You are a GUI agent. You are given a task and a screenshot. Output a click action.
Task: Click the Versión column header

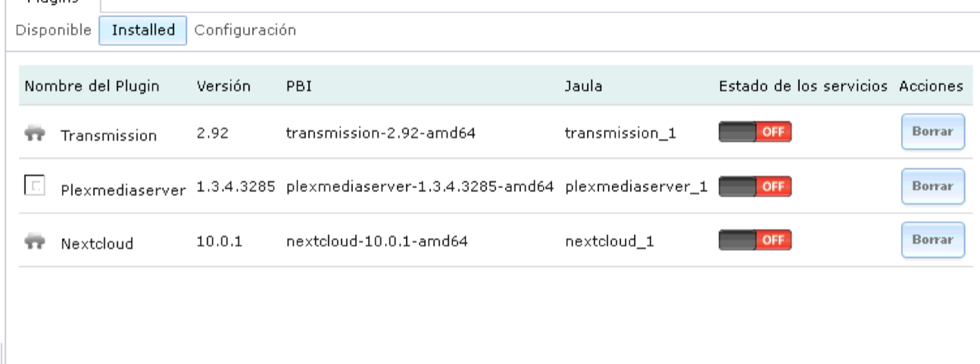[223, 86]
